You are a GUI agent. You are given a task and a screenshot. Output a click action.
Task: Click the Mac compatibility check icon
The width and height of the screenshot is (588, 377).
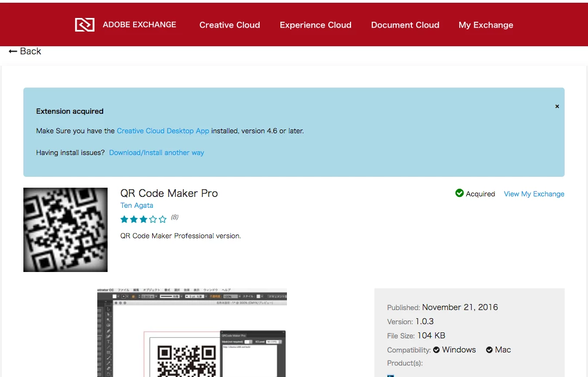point(490,350)
